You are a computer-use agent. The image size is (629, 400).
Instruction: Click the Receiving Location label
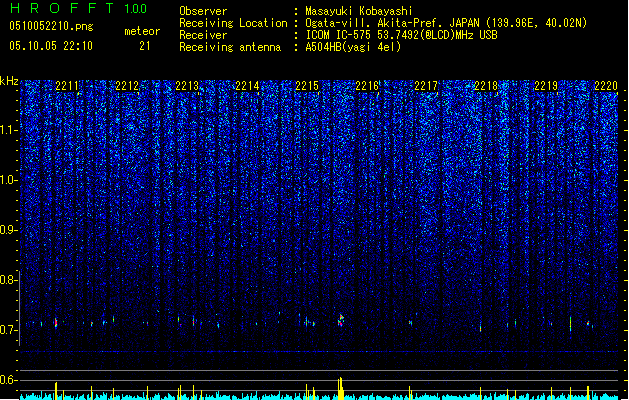coord(233,23)
